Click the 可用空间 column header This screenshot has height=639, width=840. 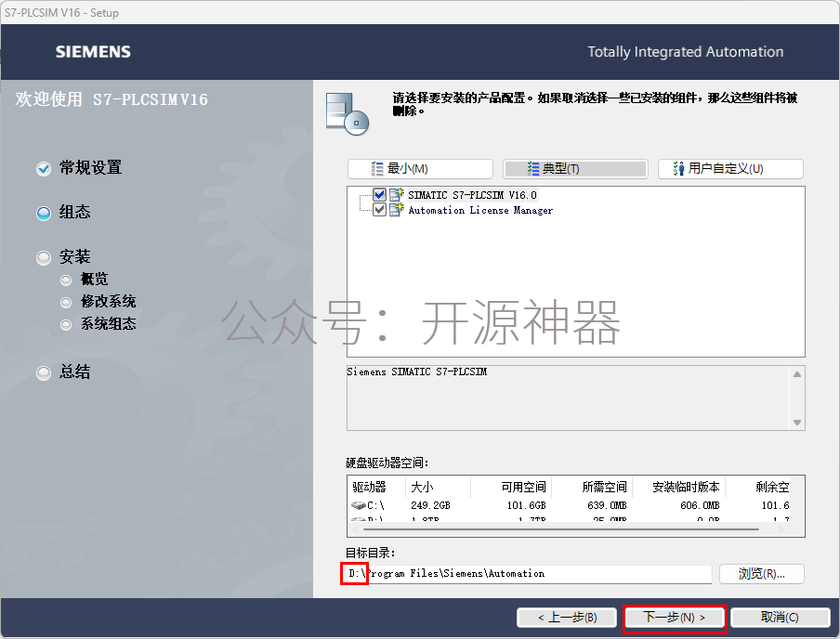pos(511,487)
